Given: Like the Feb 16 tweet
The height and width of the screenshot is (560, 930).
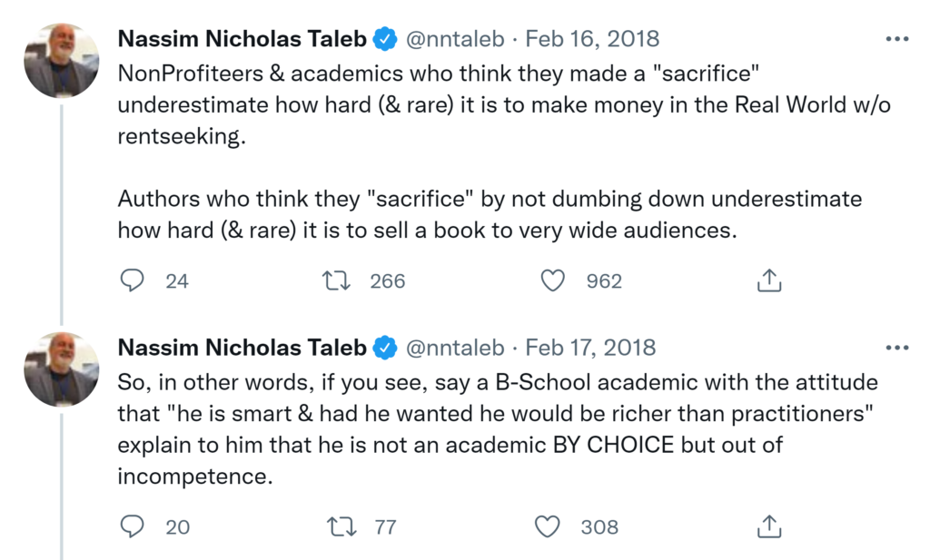Looking at the screenshot, I should click(x=553, y=281).
